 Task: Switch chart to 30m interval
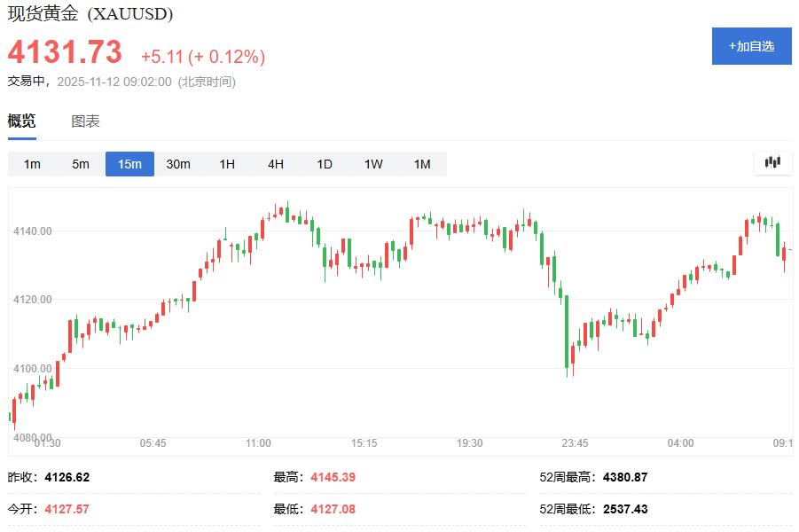(x=178, y=164)
